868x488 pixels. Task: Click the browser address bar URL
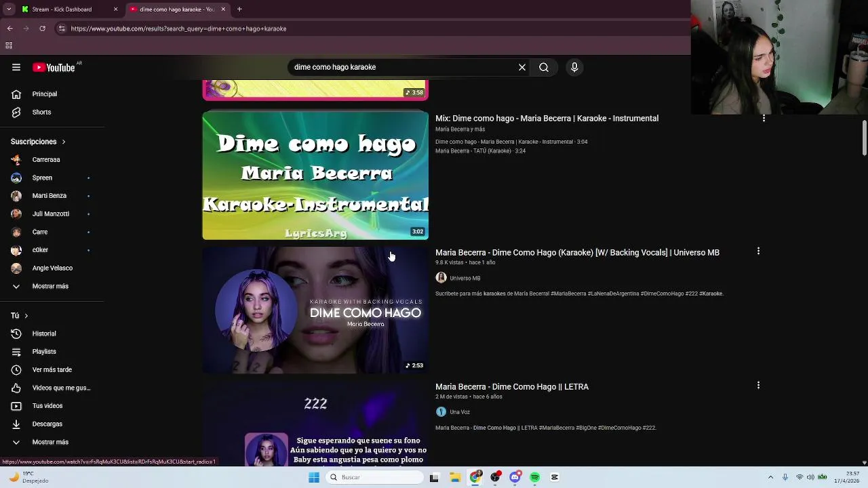click(x=178, y=28)
